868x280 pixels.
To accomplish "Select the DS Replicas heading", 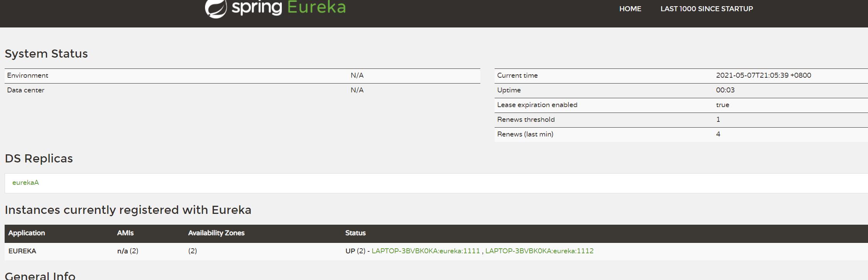I will click(39, 159).
